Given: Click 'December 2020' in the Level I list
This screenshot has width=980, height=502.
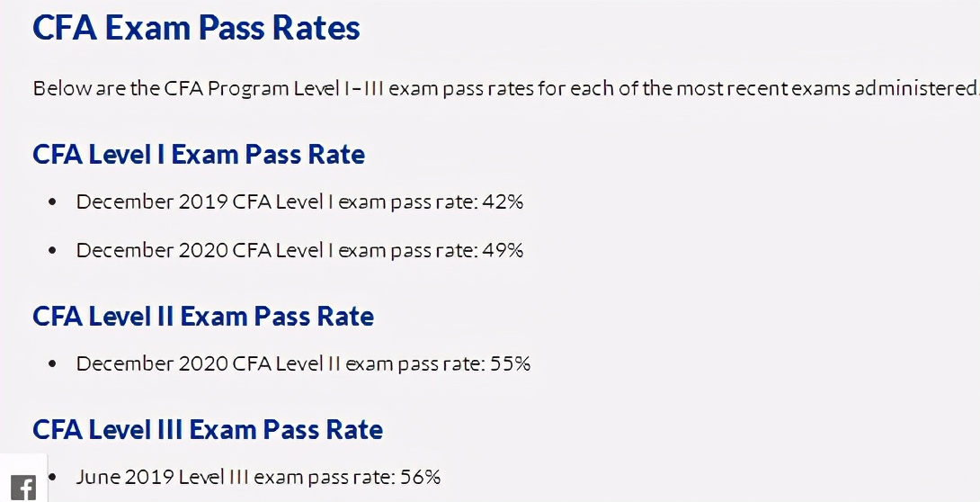Looking at the screenshot, I should coord(152,250).
